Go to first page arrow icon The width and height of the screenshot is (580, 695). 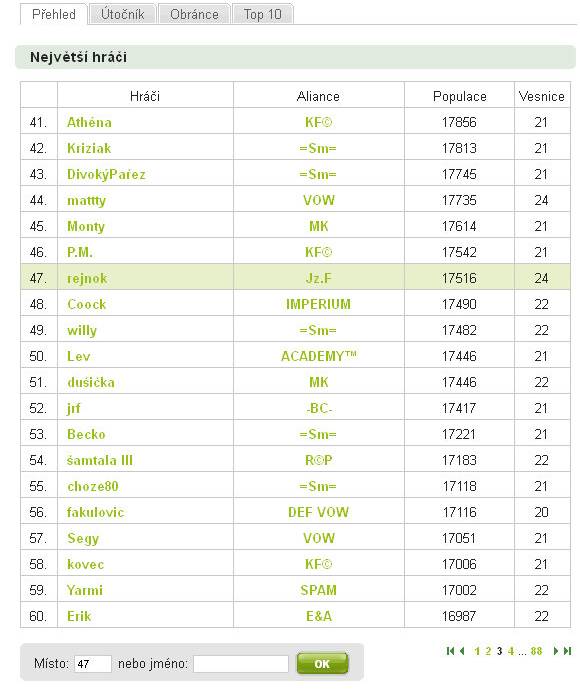pos(451,651)
